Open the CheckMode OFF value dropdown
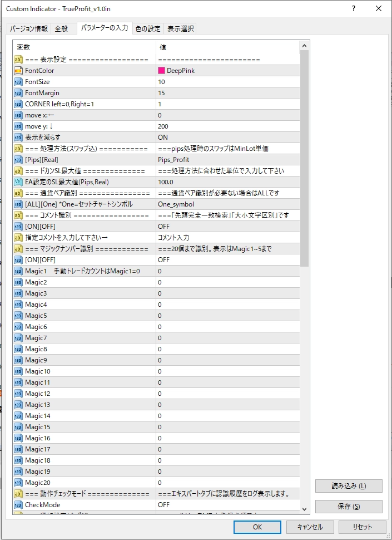Screen dimensions: 392x540 point(227,505)
